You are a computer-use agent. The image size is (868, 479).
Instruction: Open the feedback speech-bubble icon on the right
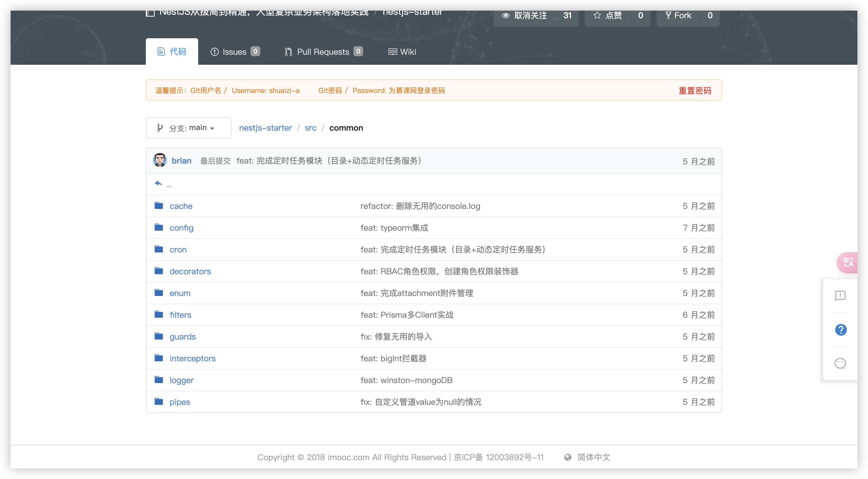841,296
